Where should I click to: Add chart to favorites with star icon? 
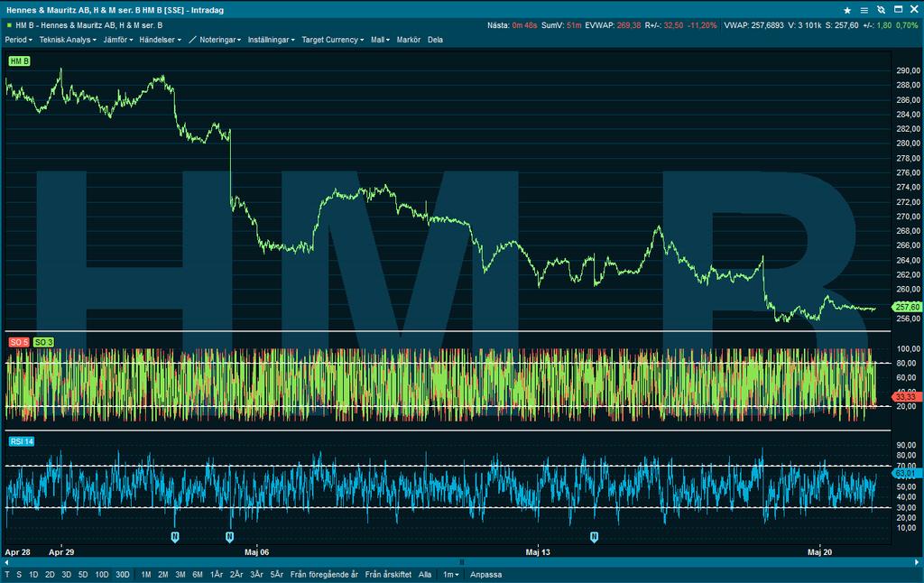pyautogui.click(x=847, y=10)
